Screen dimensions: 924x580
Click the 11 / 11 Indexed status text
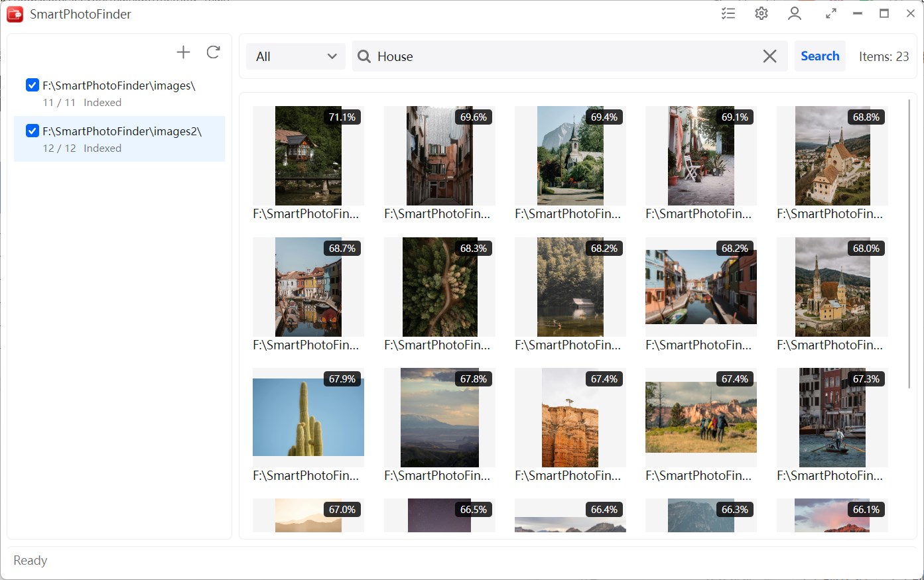pos(82,103)
